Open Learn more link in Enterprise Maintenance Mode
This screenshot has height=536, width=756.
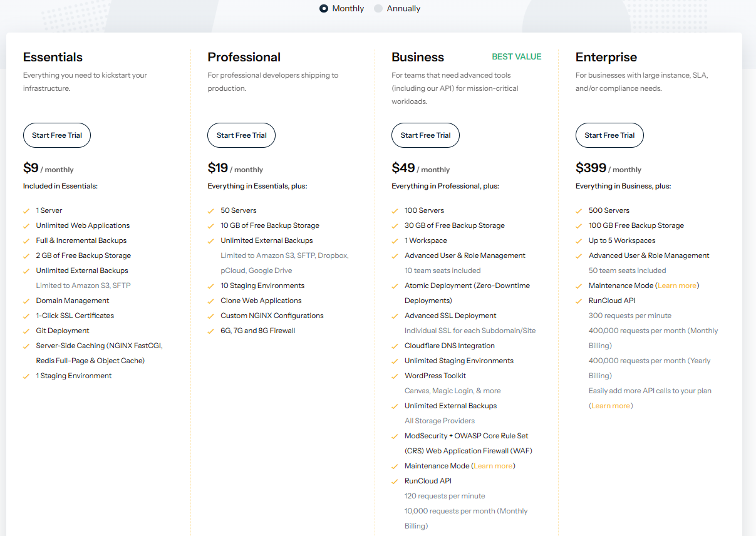point(677,286)
